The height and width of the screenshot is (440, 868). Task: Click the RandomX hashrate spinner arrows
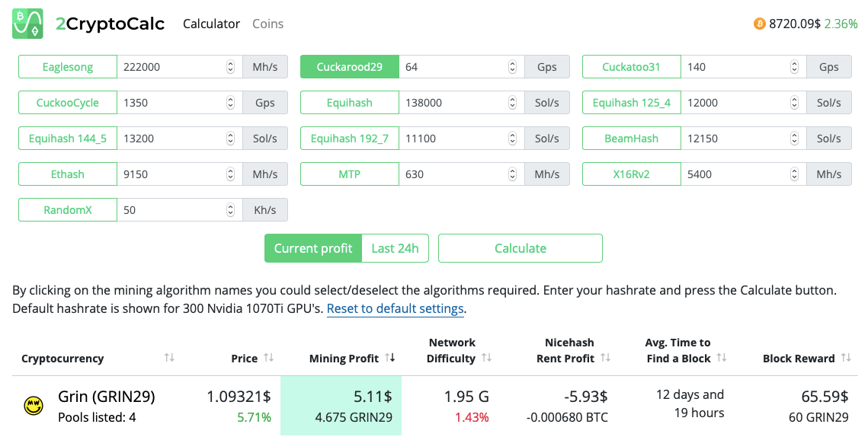(x=230, y=210)
